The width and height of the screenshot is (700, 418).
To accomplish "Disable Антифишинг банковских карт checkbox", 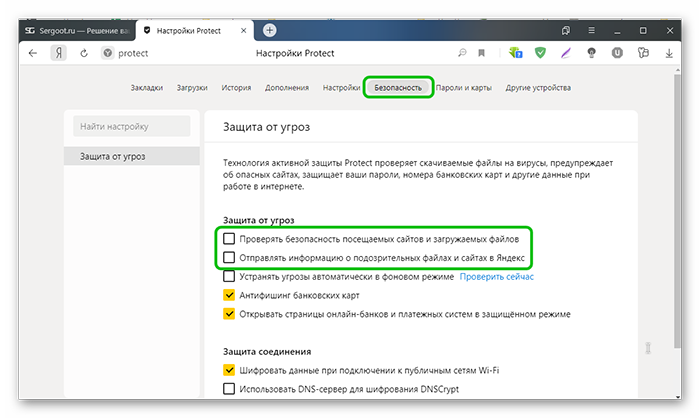I will [229, 295].
